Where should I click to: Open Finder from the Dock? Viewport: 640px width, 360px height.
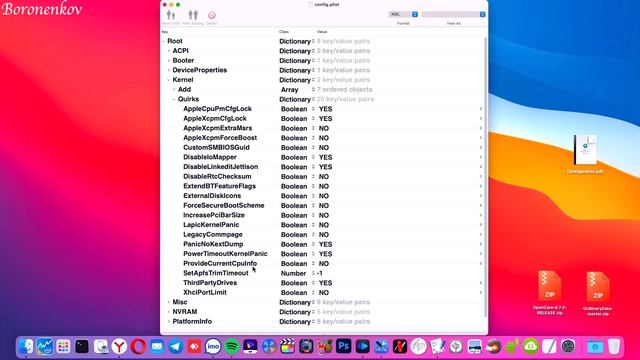(26, 347)
